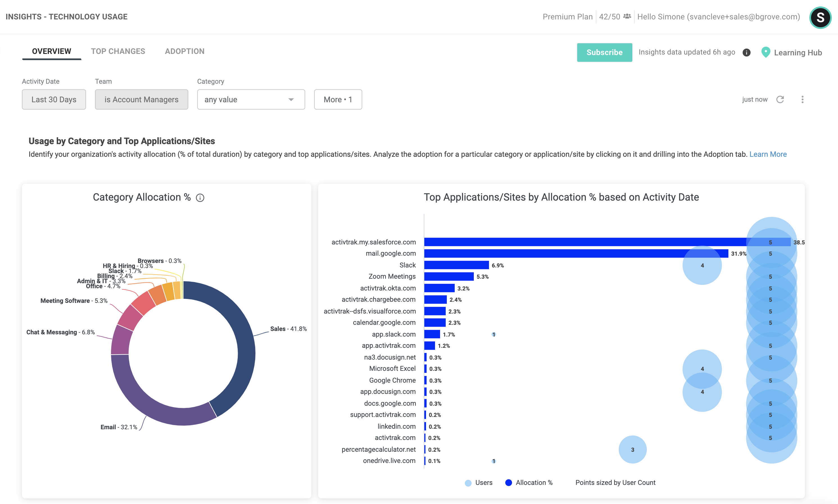The width and height of the screenshot is (838, 504).
Task: Click the Hello Simone account text
Action: (x=719, y=17)
